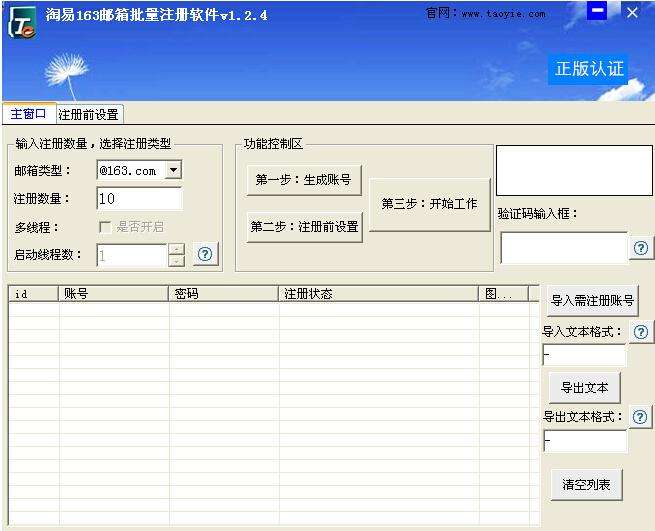This screenshot has height=531, width=655.
Task: Minimize the window with the blue button
Action: pyautogui.click(x=597, y=11)
